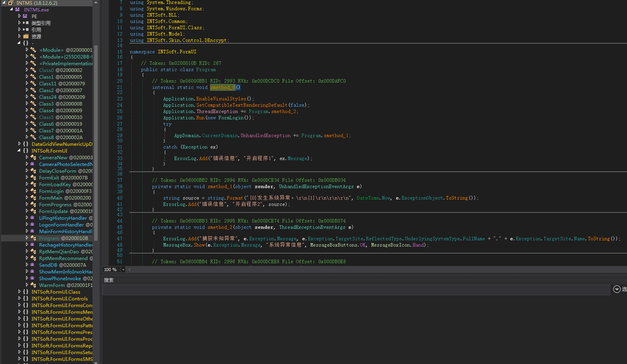Select Class24 @02000209 tree item

62,97
